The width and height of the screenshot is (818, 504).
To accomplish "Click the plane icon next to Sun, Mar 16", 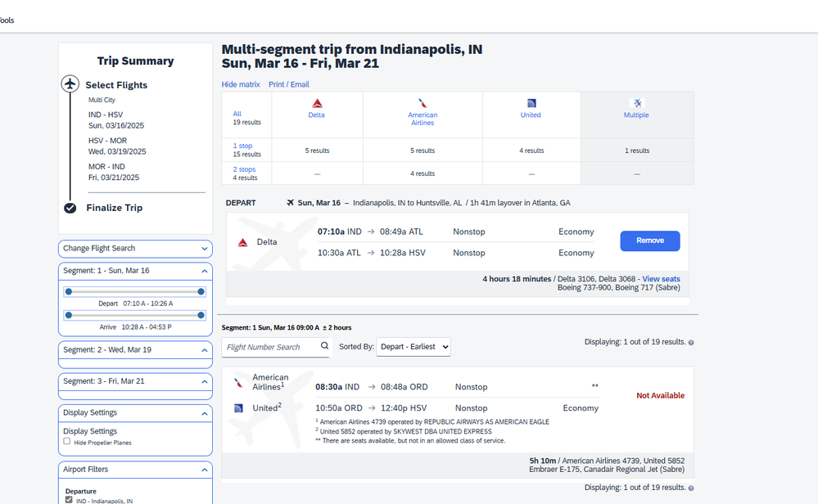I will 290,203.
